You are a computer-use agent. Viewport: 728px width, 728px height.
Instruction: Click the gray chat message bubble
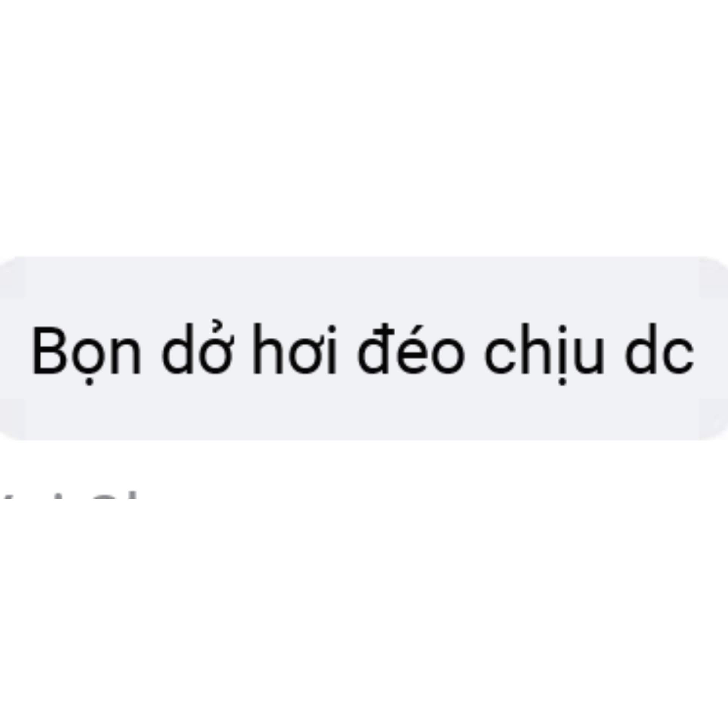pos(364,348)
